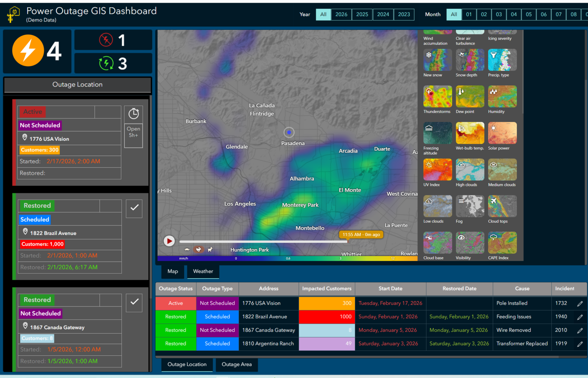Select the Cloud base layer

coord(438,243)
